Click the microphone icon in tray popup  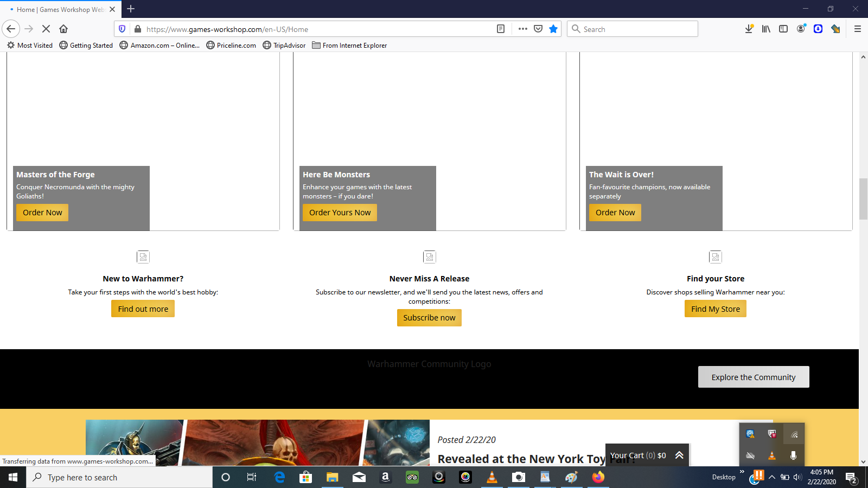793,455
